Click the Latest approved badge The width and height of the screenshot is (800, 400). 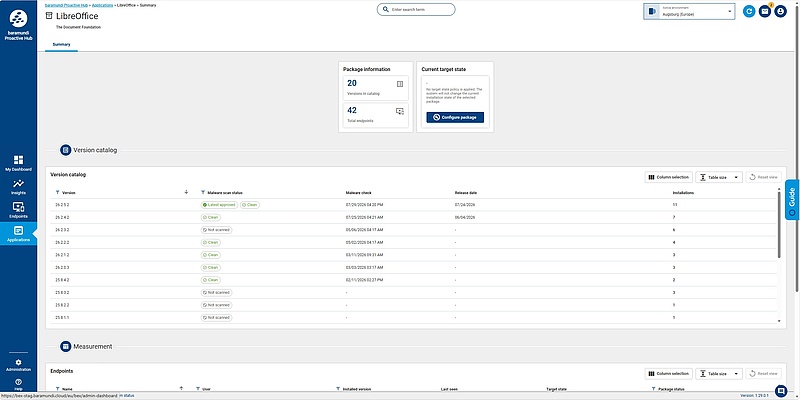point(219,205)
